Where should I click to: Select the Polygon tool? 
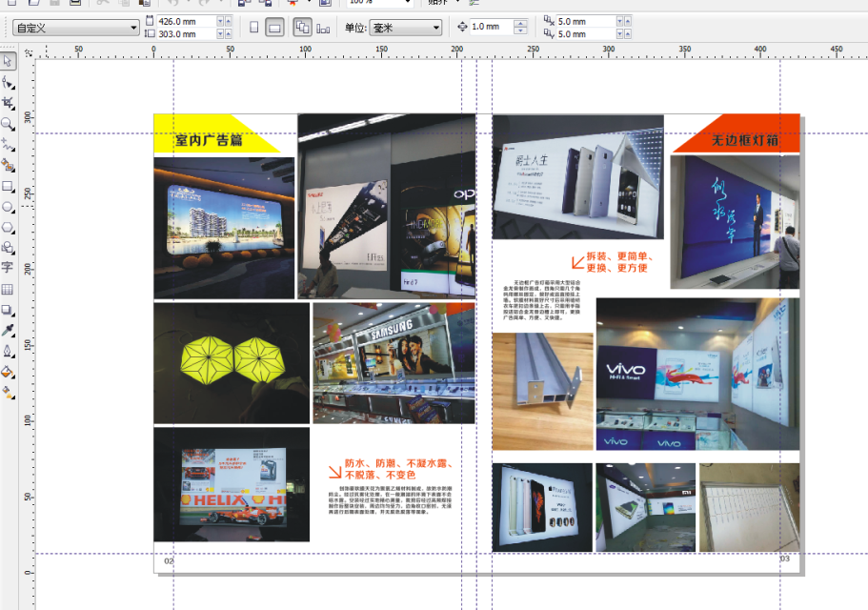point(8,227)
